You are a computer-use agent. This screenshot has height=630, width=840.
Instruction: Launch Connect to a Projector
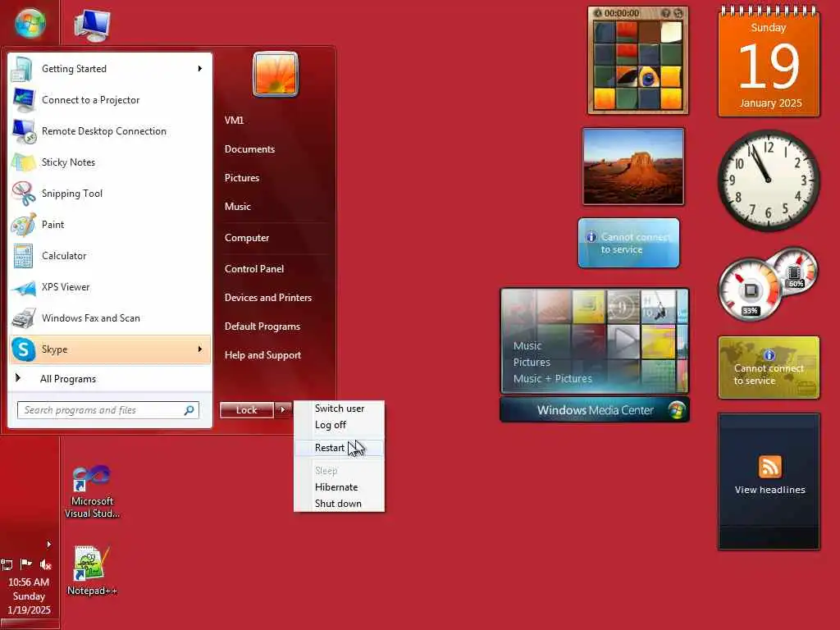tap(110, 99)
